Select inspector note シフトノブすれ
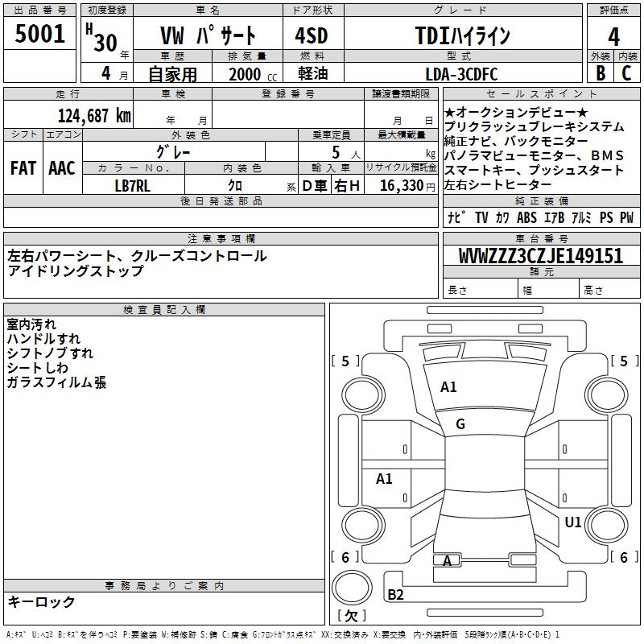 tap(50, 353)
